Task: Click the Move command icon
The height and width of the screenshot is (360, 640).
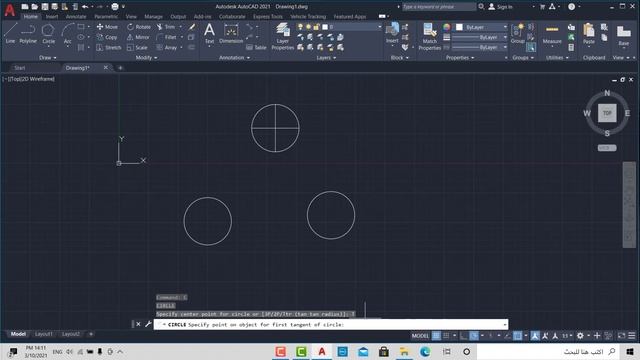Action: click(x=107, y=27)
